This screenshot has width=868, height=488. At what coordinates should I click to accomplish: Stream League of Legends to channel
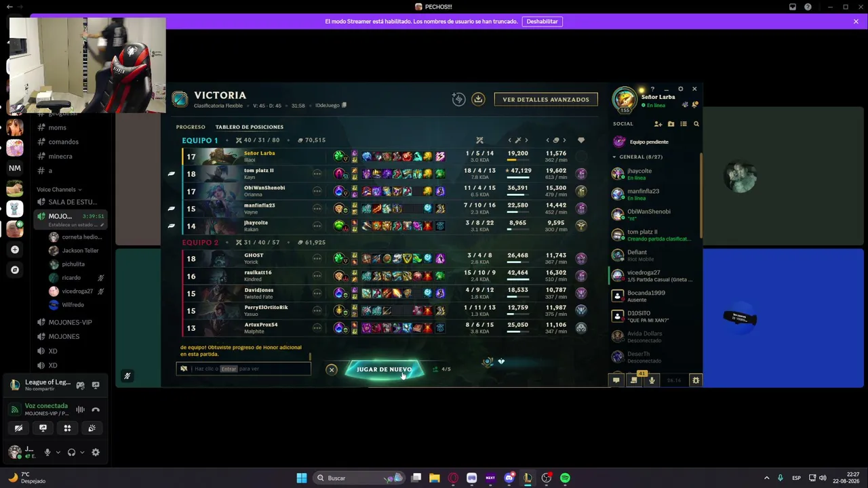pos(96,385)
